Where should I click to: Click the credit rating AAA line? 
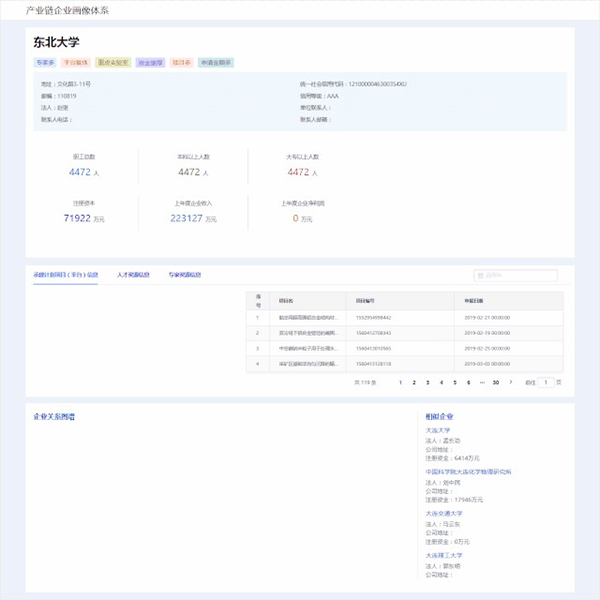319,96
